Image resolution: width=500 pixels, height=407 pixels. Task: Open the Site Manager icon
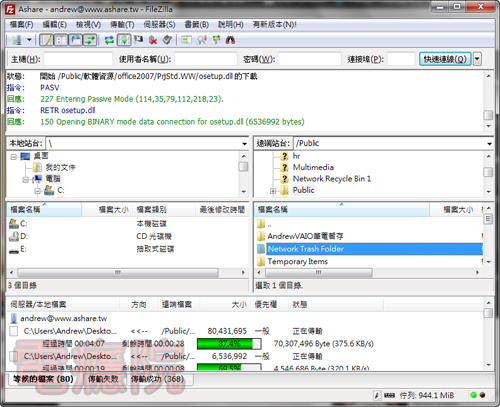tap(17, 40)
